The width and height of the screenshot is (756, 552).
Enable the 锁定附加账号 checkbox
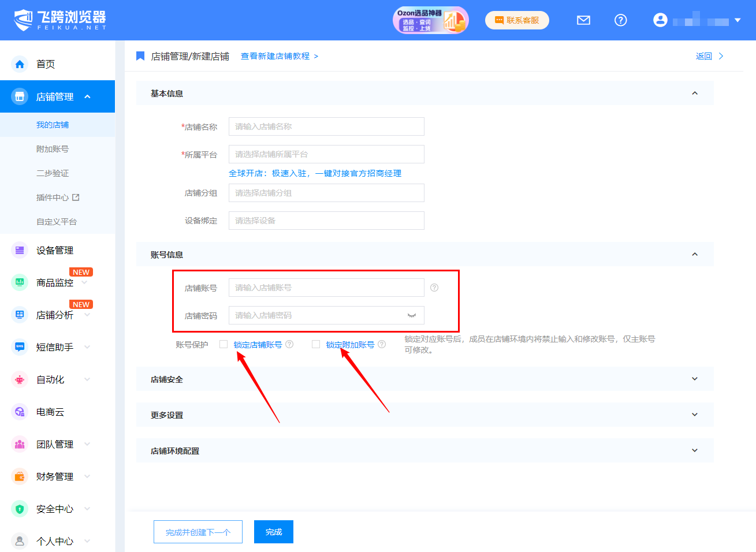(316, 344)
